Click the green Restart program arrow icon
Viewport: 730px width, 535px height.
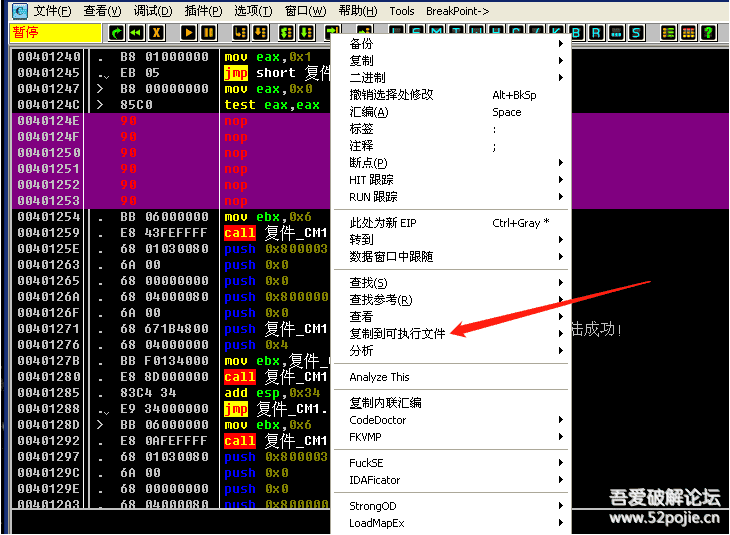coord(116,33)
